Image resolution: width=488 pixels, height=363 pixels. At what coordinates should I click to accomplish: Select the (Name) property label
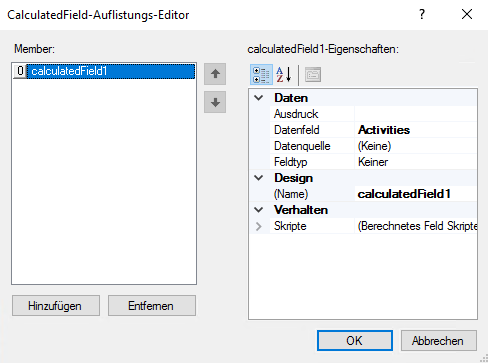(x=291, y=194)
